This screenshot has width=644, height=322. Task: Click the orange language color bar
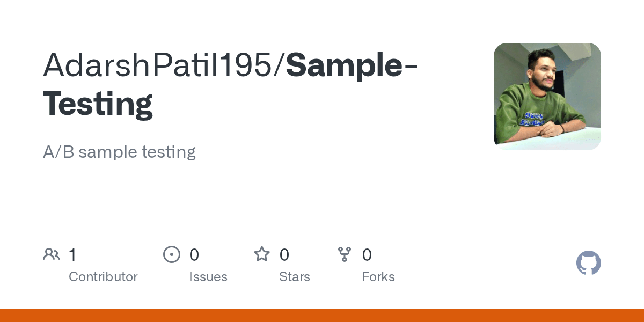(322, 316)
